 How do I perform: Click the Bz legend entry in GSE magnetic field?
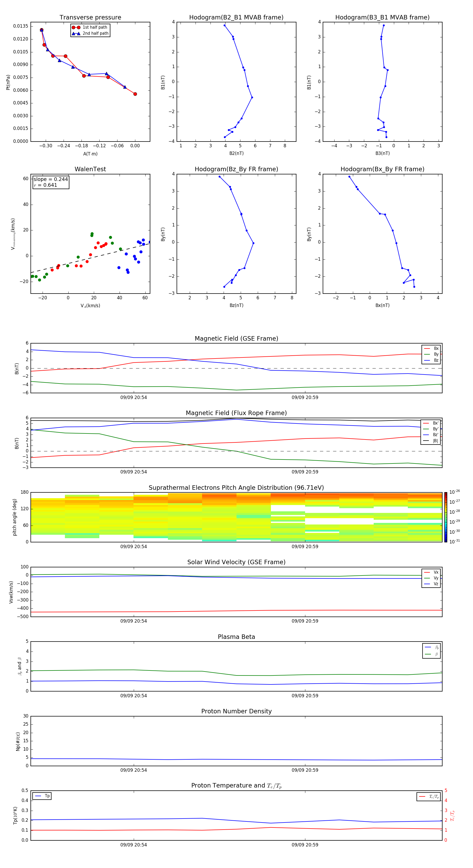coord(431,360)
